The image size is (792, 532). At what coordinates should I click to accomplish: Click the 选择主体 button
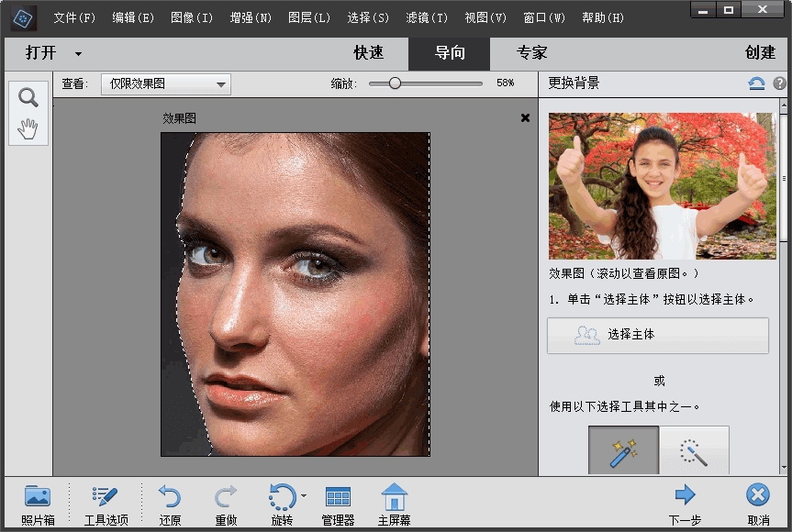click(657, 336)
